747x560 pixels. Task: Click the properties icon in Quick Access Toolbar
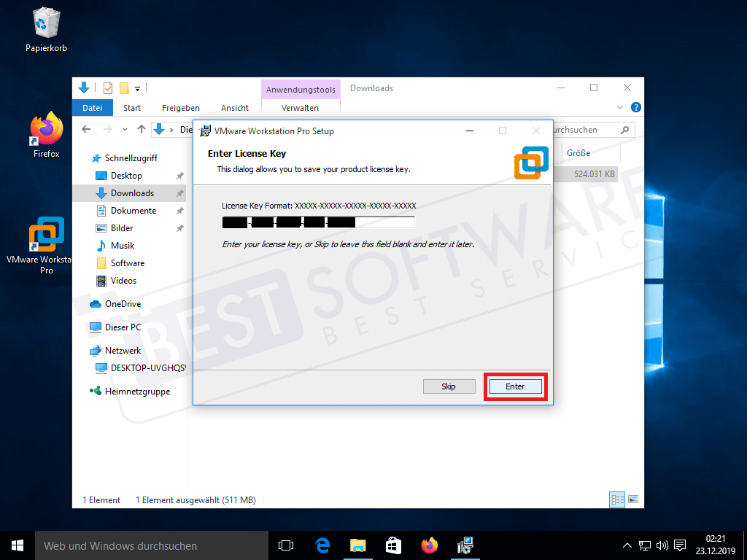107,87
